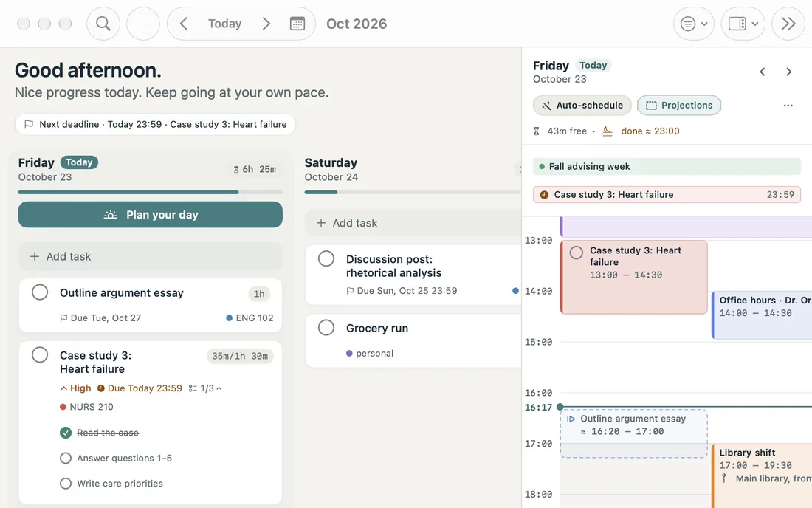This screenshot has width=812, height=508.
Task: Click the High priority indicator
Action: pyautogui.click(x=75, y=388)
